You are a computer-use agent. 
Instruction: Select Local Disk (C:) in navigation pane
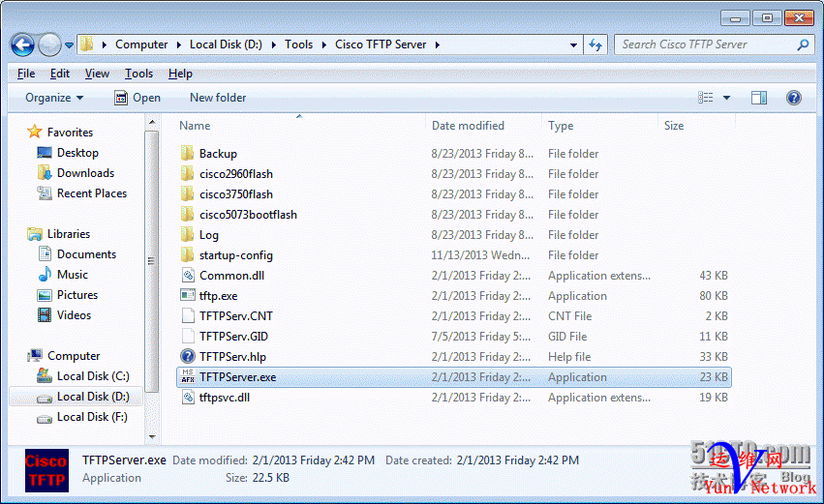(x=93, y=376)
